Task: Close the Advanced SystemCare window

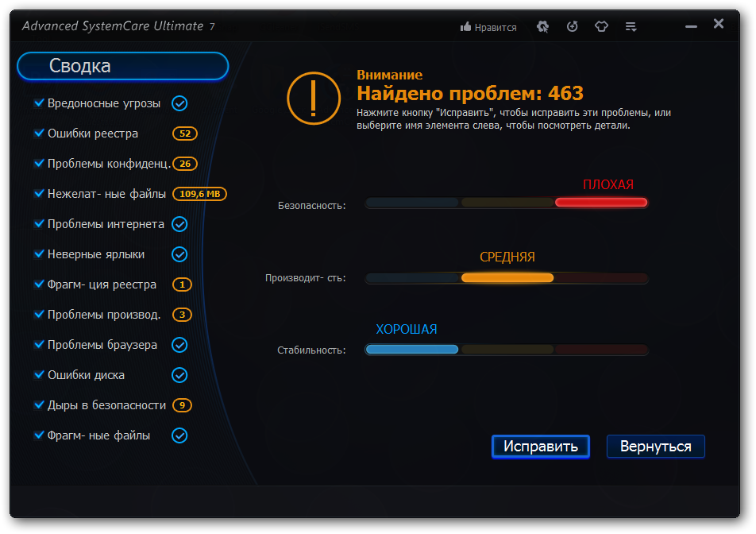Action: pos(719,24)
